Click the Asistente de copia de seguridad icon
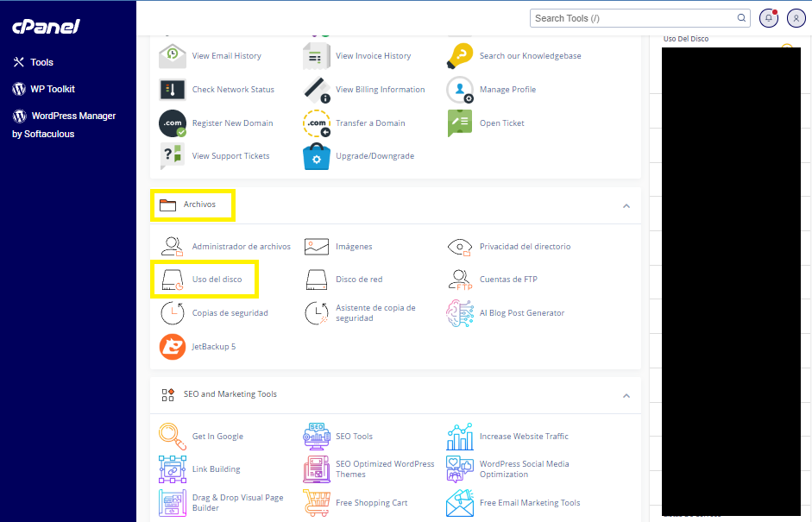 coord(317,313)
